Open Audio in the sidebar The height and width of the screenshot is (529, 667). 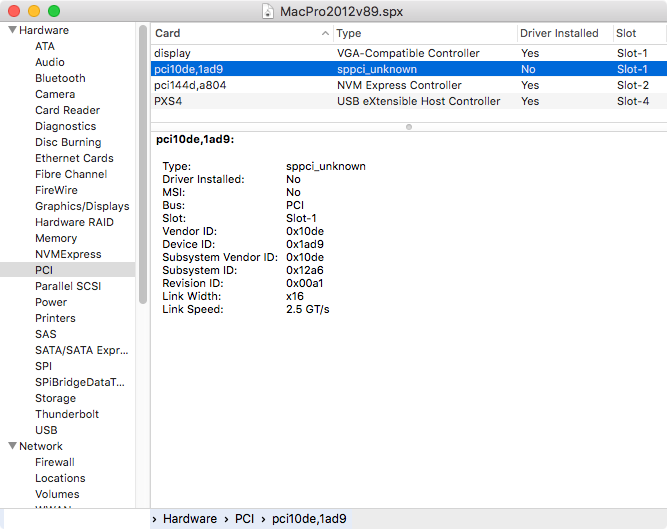pos(50,62)
